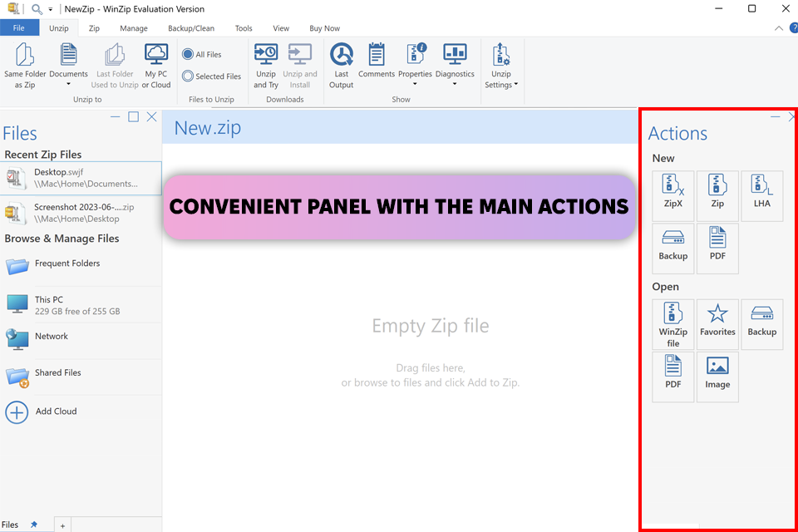Expand the Documents dropdown arrow
The height and width of the screenshot is (532, 798).
coord(68,85)
